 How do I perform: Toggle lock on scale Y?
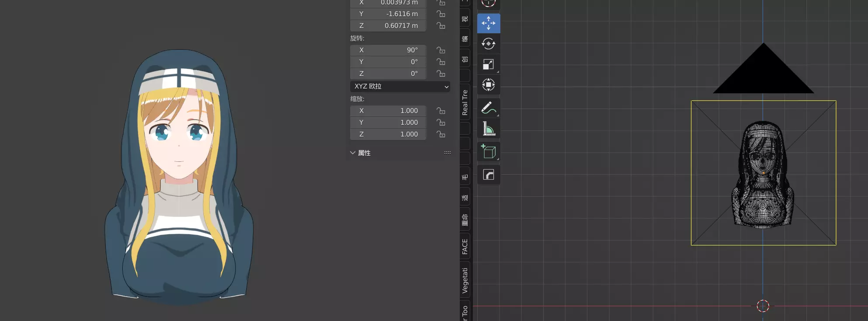(x=441, y=123)
